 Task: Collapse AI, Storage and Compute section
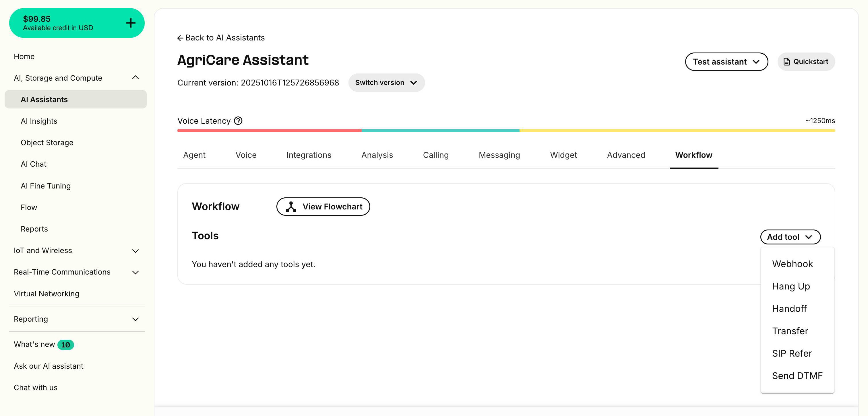(x=135, y=78)
